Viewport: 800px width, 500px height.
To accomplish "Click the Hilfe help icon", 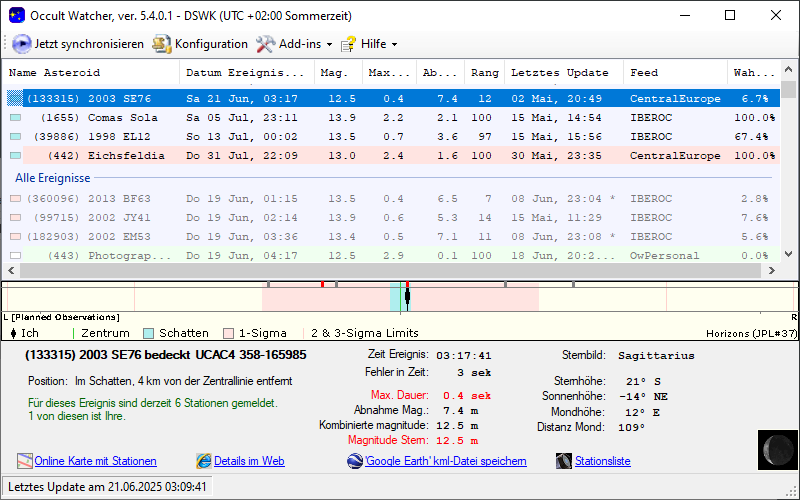I will pyautogui.click(x=348, y=44).
